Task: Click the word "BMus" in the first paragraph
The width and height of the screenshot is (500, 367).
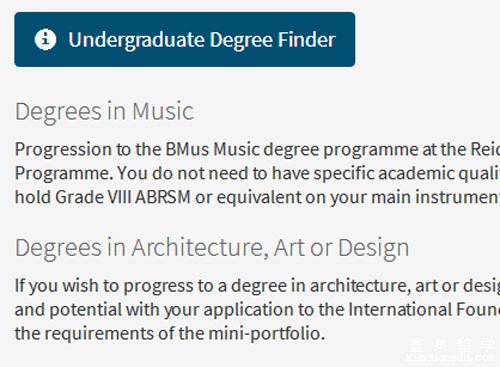Action: (x=187, y=149)
